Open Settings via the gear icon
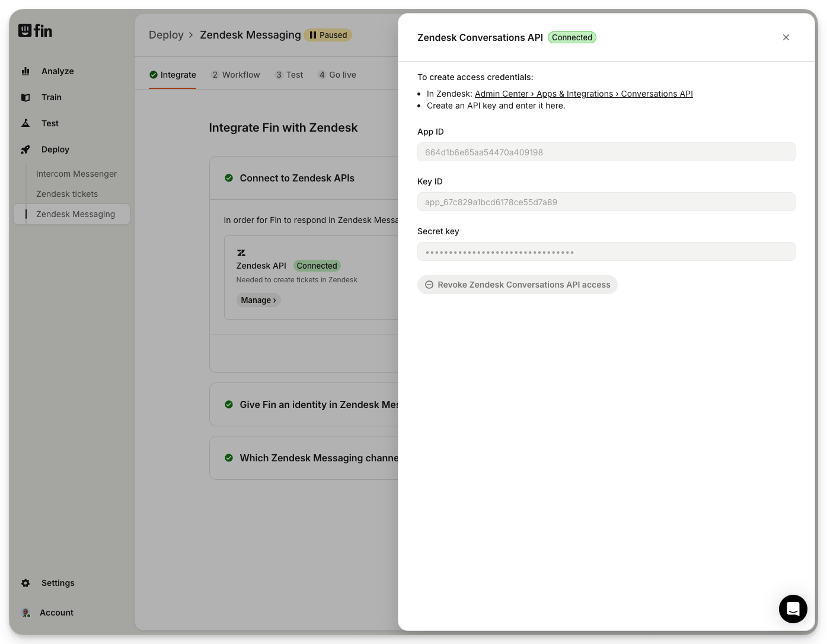Screen dimensions: 827x644 tap(25, 583)
